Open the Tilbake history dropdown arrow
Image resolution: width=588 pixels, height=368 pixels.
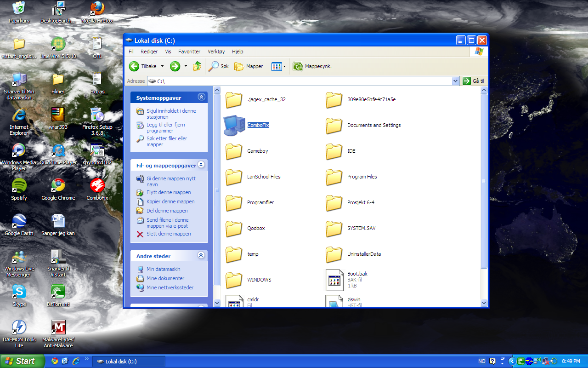[x=162, y=66]
